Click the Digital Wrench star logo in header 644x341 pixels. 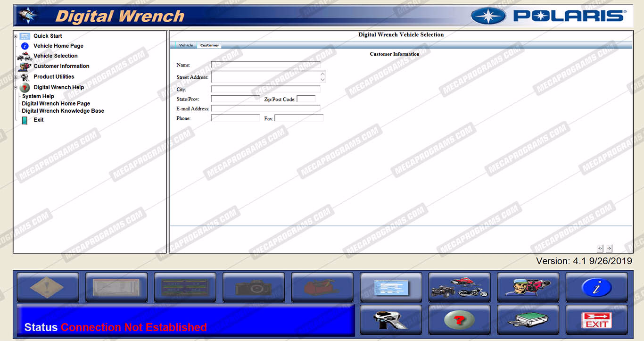click(27, 16)
